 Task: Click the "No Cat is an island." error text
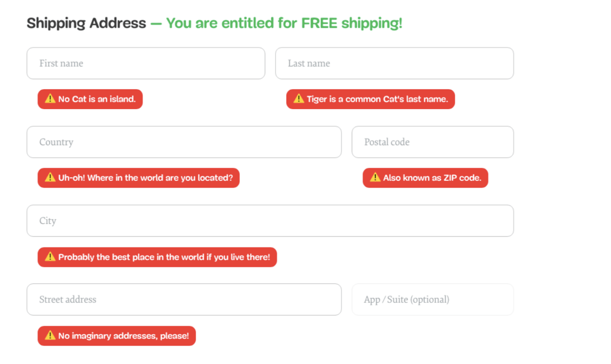(97, 99)
